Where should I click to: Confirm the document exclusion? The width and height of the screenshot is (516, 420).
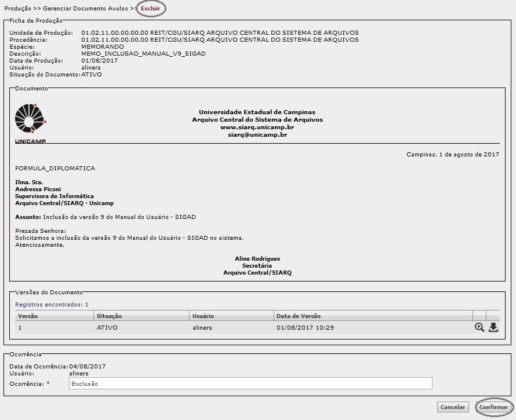pyautogui.click(x=493, y=407)
